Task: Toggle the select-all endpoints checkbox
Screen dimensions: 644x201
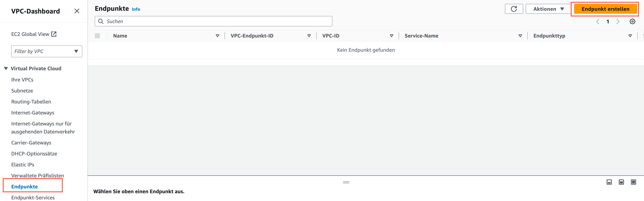Action: [98, 36]
